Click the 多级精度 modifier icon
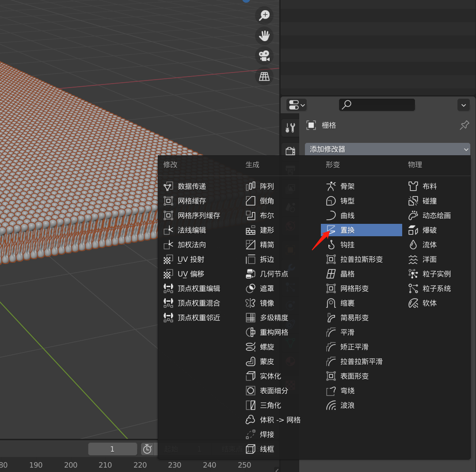The image size is (476, 472). pos(251,318)
